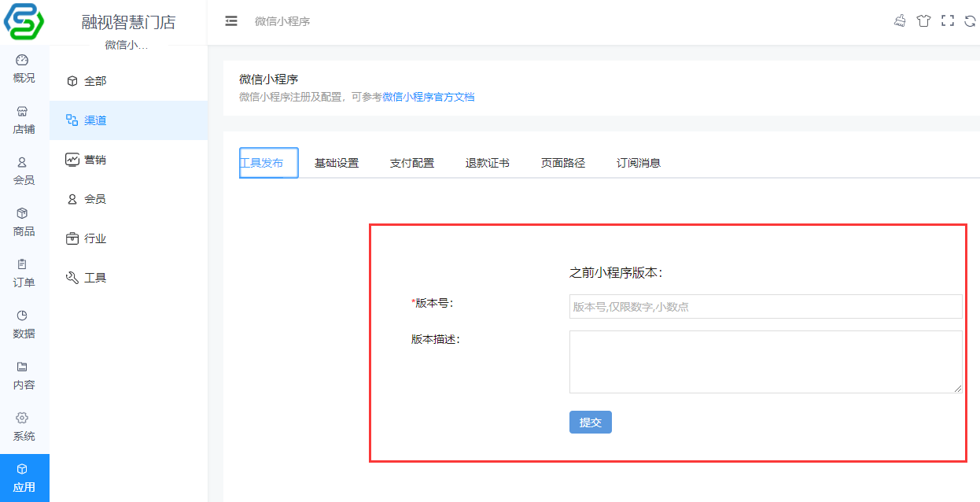Open the theme shirt icon
This screenshot has width=980, height=502.
pos(923,21)
